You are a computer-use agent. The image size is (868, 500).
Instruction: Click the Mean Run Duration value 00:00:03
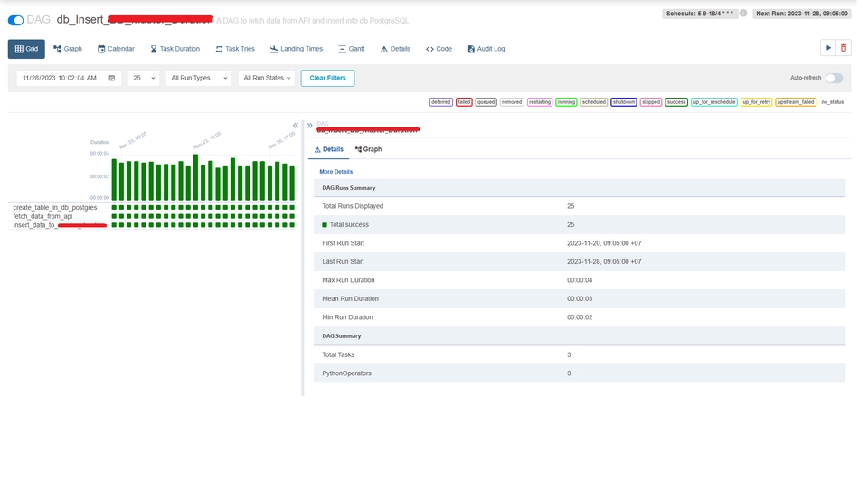coord(579,299)
